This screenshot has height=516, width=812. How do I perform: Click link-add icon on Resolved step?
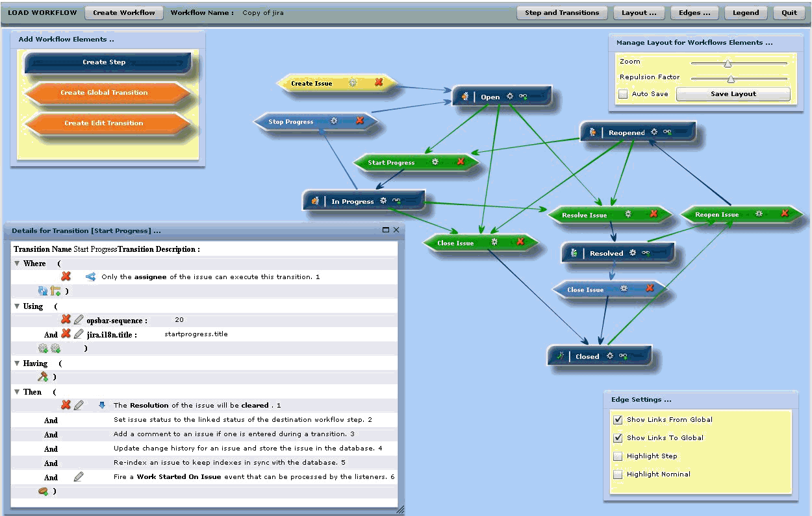[x=646, y=253]
